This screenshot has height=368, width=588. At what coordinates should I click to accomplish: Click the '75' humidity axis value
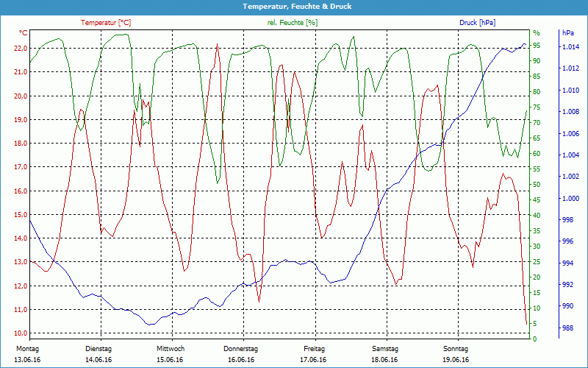click(x=537, y=107)
